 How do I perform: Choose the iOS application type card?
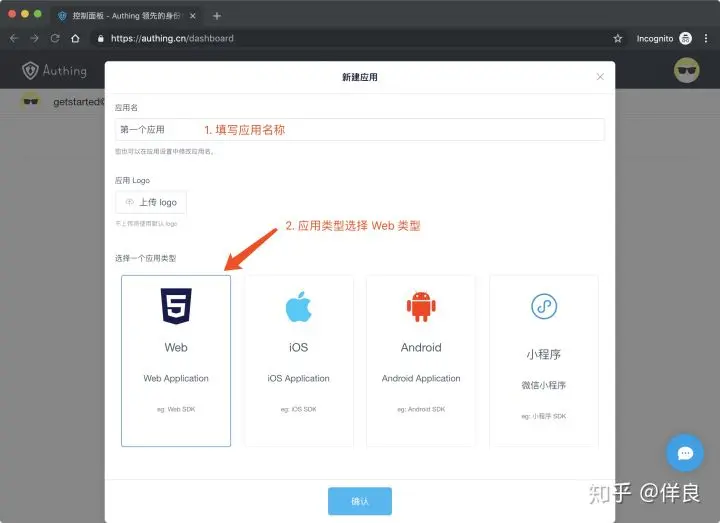(x=298, y=360)
